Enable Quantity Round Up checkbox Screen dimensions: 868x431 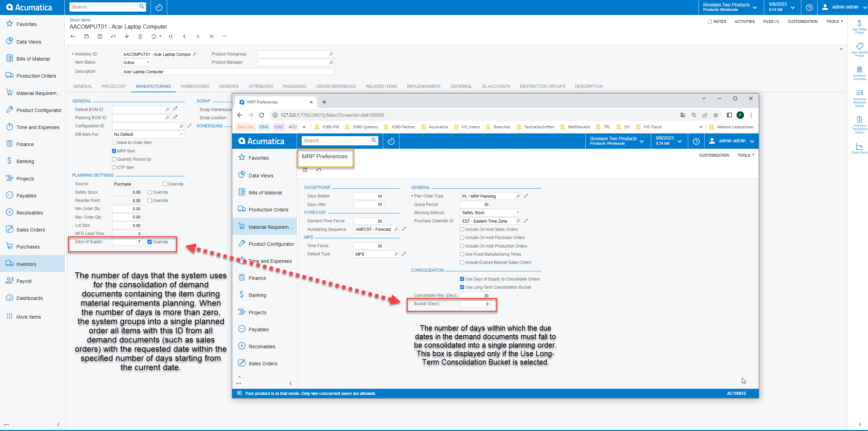coord(114,159)
